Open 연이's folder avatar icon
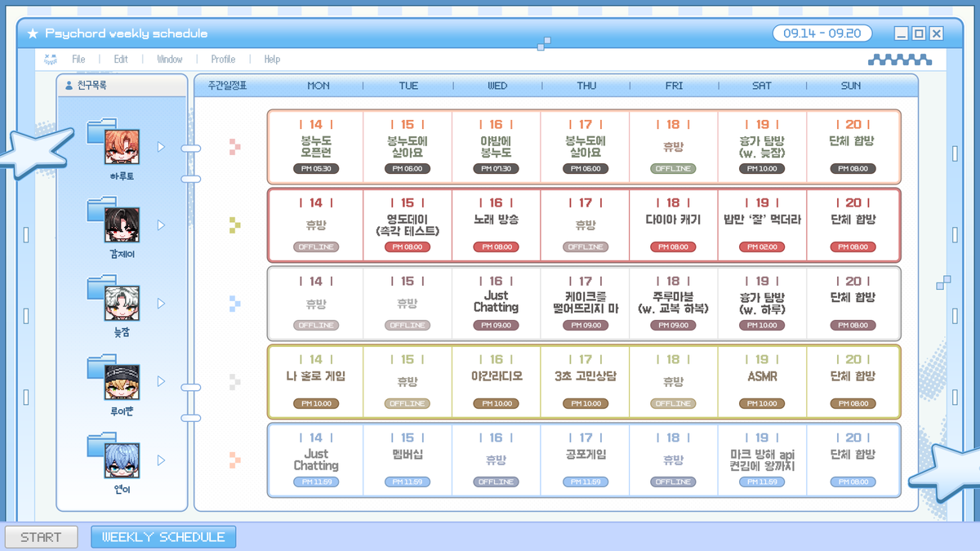This screenshot has width=980, height=551. (x=114, y=455)
